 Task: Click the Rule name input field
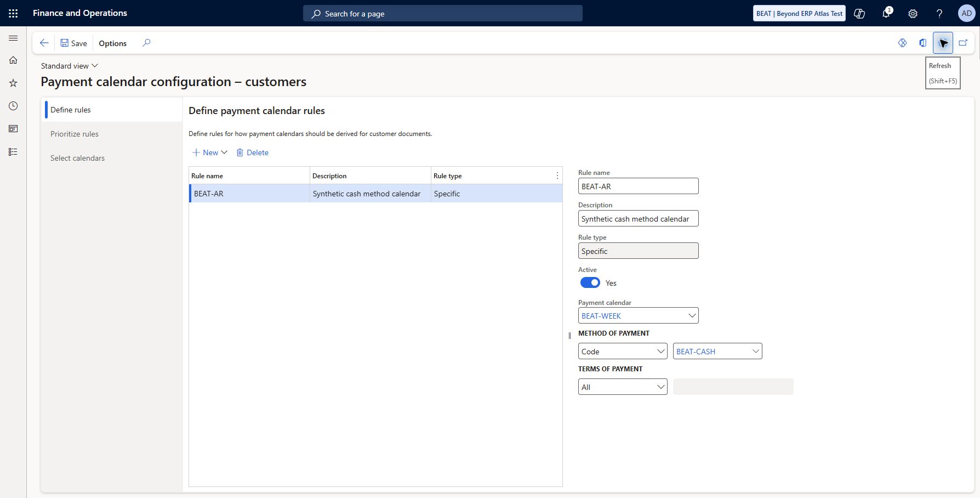click(639, 186)
